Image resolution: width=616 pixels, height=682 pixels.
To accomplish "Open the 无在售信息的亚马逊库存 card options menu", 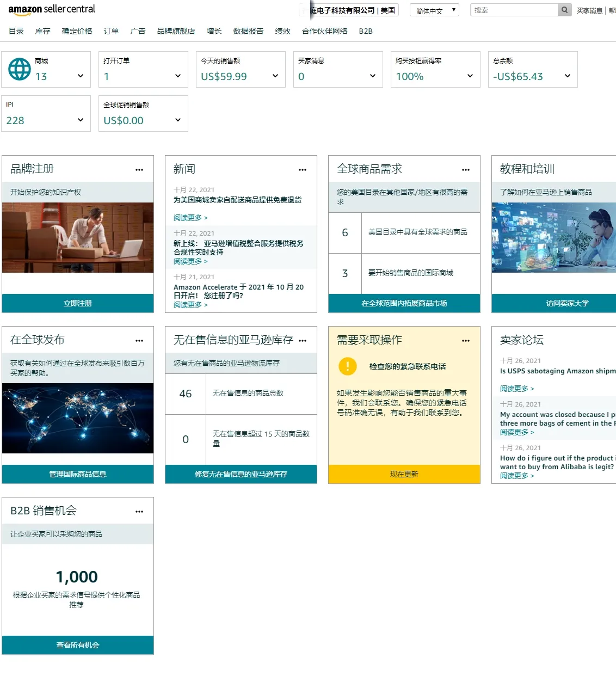I will tap(303, 341).
